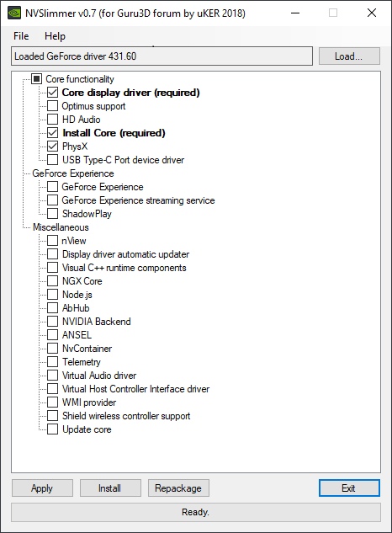Select the ShadowPlay label text

click(x=87, y=214)
